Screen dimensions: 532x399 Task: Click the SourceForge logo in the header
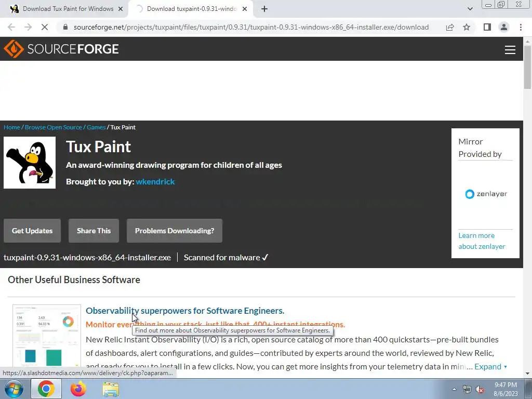[61, 49]
